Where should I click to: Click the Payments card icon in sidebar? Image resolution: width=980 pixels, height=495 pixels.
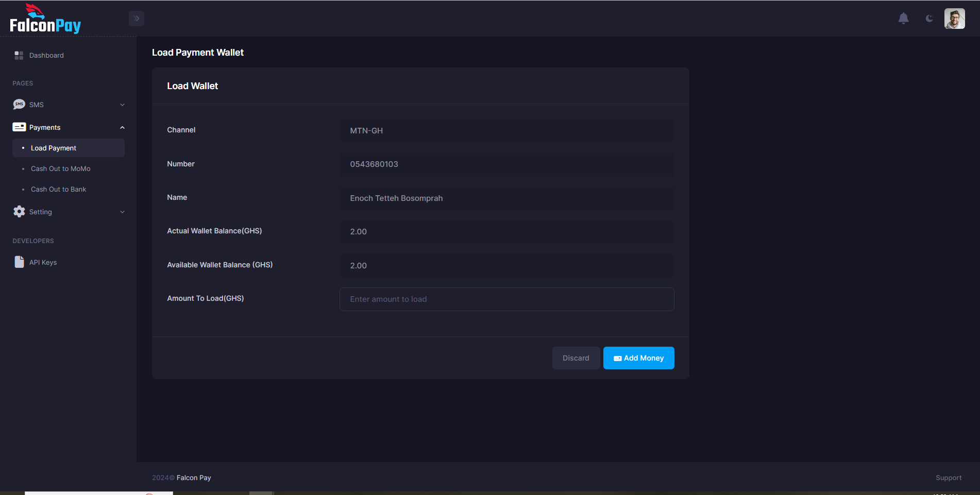pos(19,127)
